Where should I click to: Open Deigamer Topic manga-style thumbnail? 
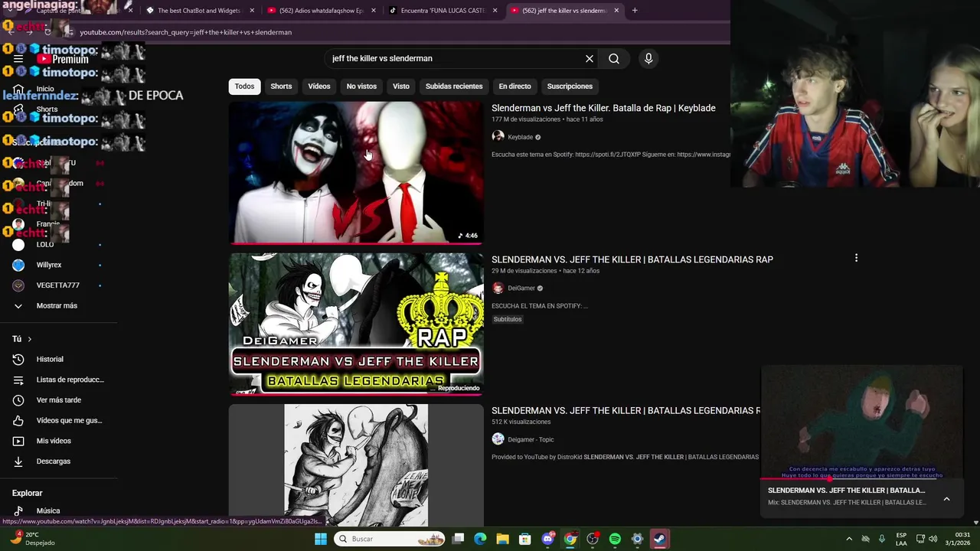(356, 465)
